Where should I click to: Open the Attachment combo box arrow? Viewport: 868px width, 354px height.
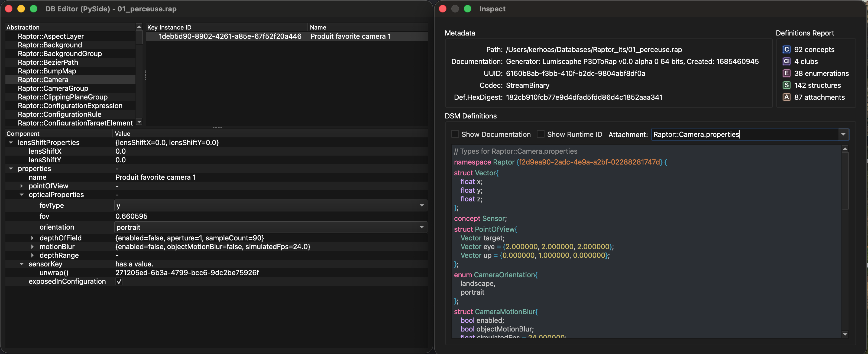tap(843, 134)
